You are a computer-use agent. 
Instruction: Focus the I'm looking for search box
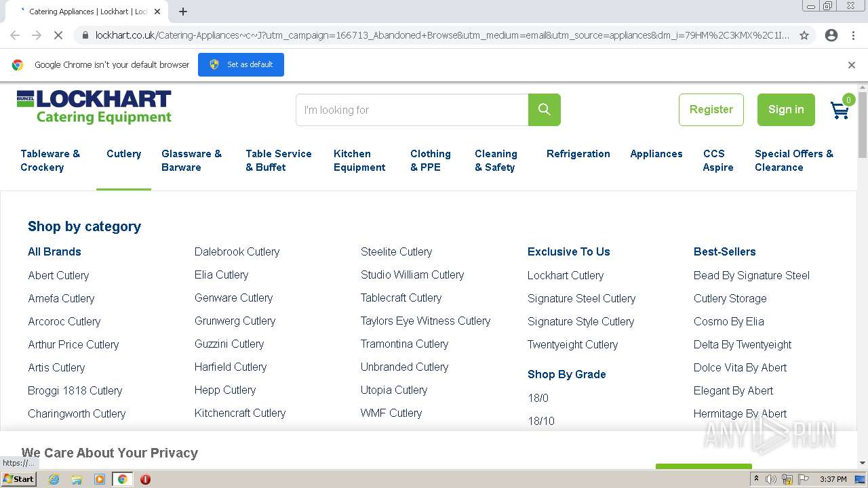(412, 110)
